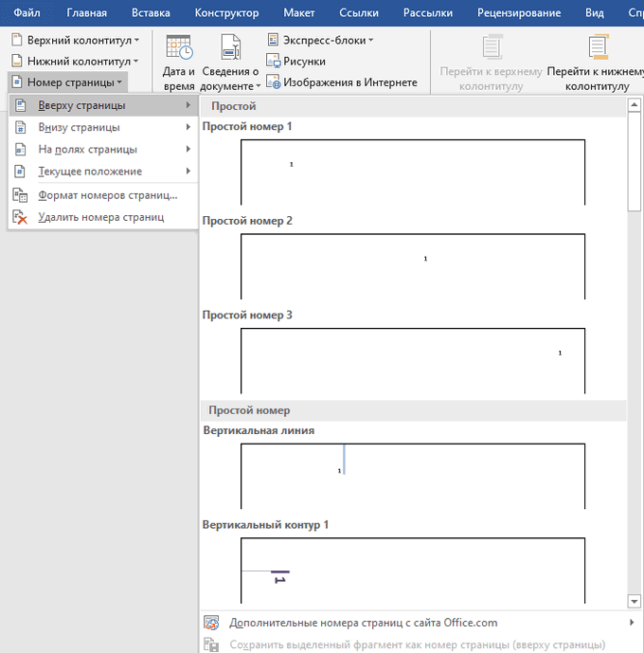Expand the На полях страницы submenu arrow
This screenshot has height=653, width=644.
click(x=188, y=149)
